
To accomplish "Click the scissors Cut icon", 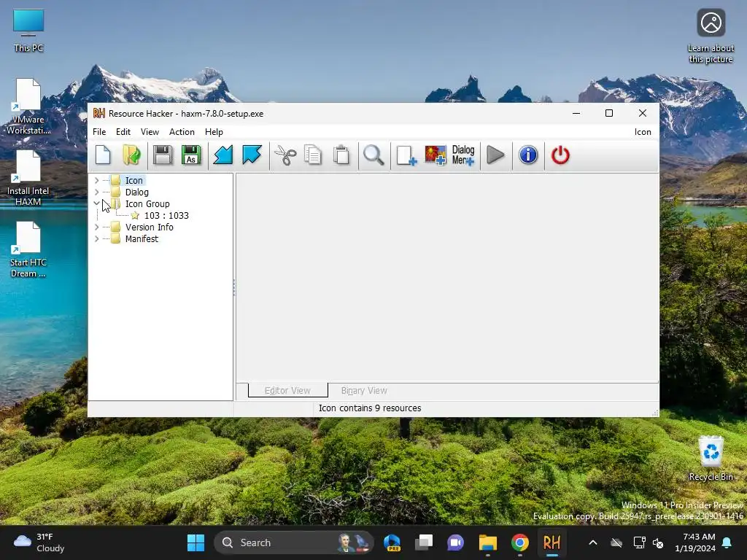I will [x=285, y=155].
